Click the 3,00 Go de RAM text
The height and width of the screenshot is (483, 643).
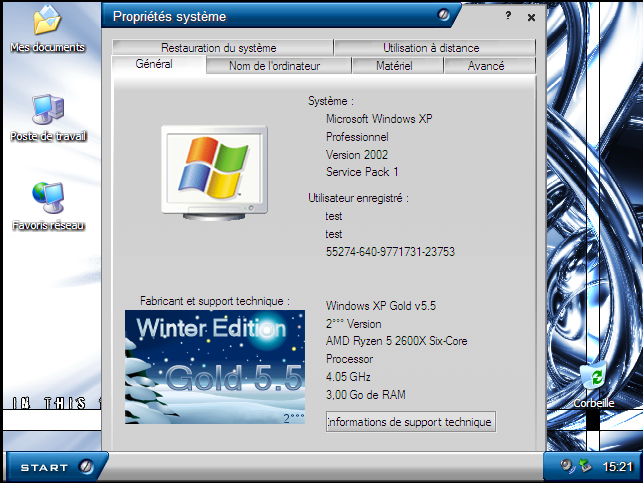coord(365,395)
